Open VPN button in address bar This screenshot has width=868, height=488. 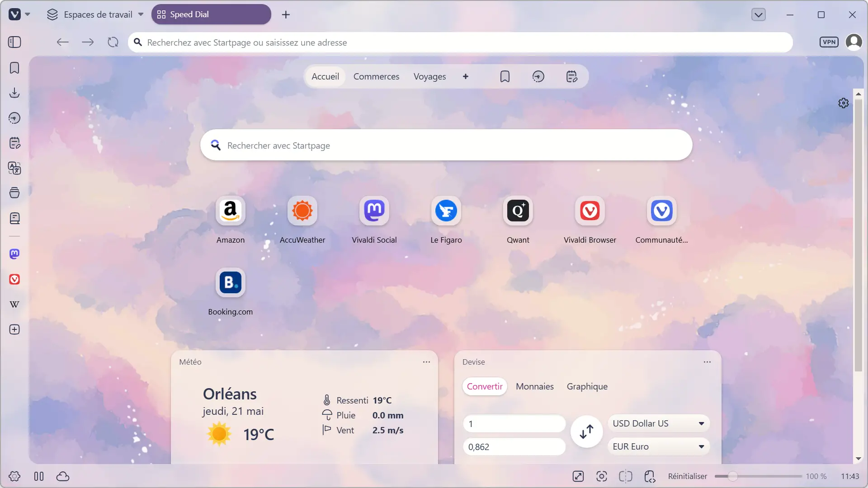point(829,42)
